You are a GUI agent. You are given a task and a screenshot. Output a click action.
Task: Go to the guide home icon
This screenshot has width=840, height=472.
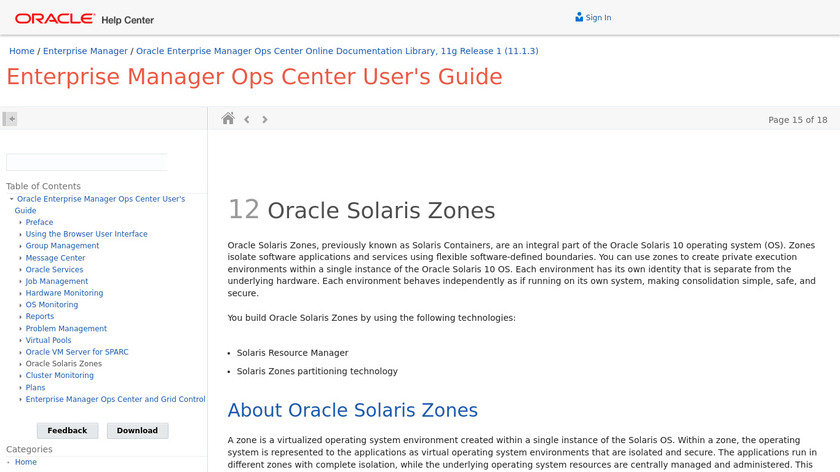pyautogui.click(x=228, y=118)
